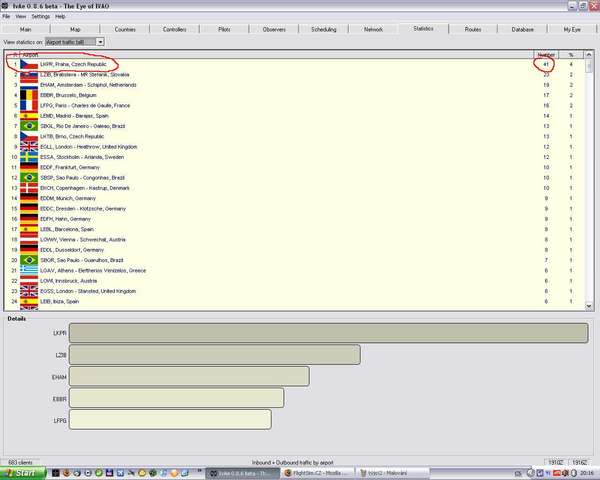Open the View menu
The width and height of the screenshot is (600, 480).
[x=21, y=16]
